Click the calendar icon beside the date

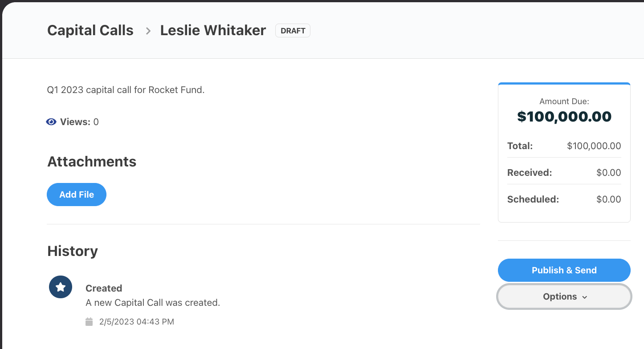(89, 321)
